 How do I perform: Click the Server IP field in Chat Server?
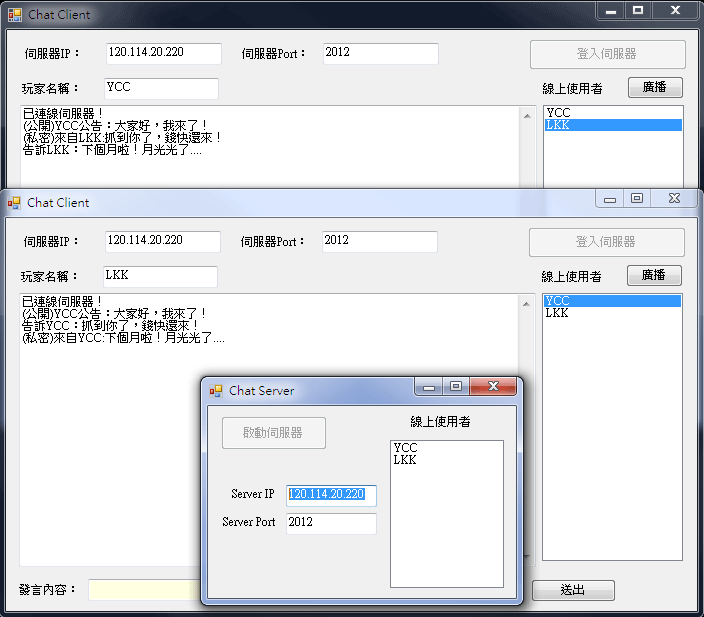point(331,495)
